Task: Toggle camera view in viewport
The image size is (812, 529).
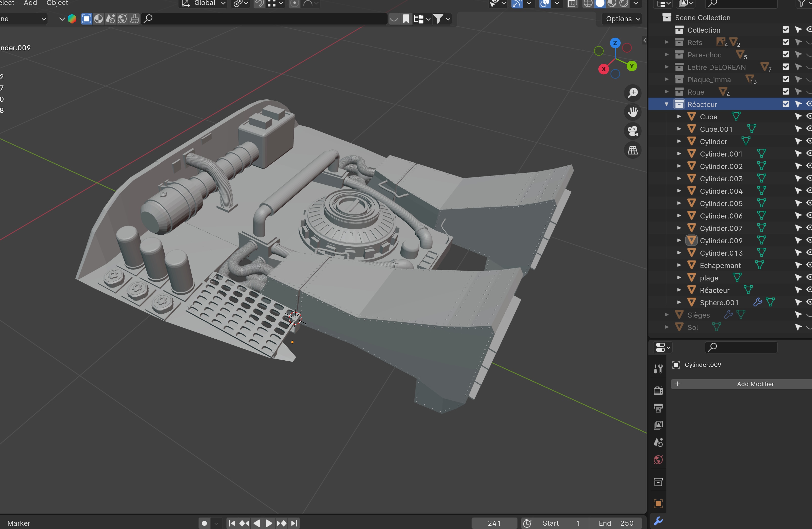Action: click(633, 131)
